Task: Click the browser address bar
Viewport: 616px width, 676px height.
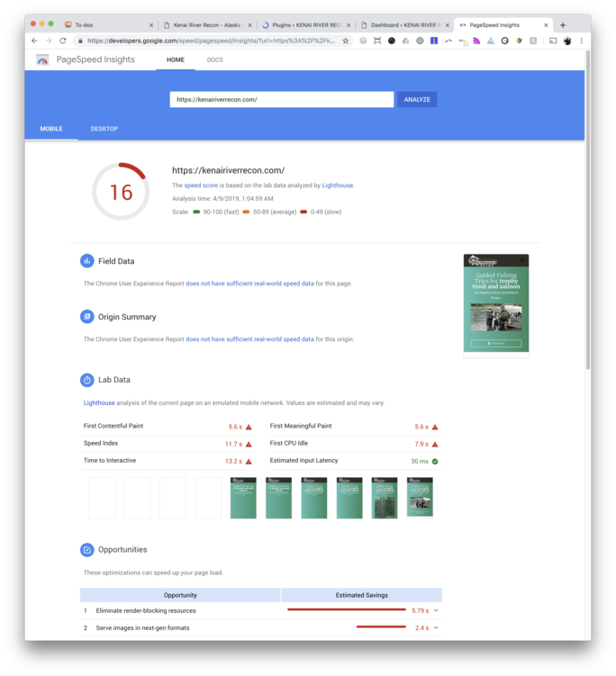Action: point(212,41)
